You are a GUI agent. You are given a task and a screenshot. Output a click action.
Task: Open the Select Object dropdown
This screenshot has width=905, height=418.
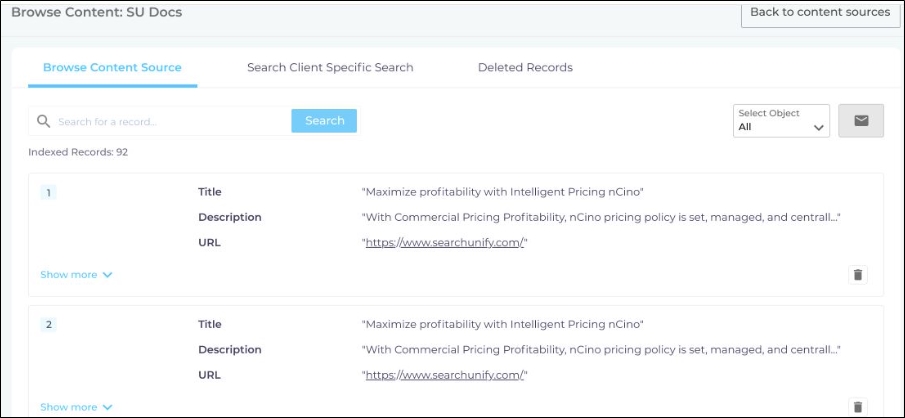coord(781,121)
